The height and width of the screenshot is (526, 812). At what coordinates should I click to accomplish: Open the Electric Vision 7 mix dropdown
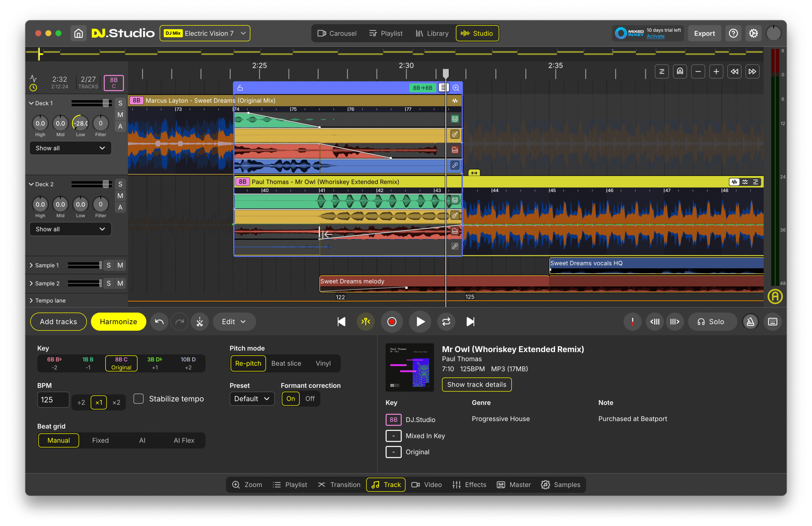205,33
